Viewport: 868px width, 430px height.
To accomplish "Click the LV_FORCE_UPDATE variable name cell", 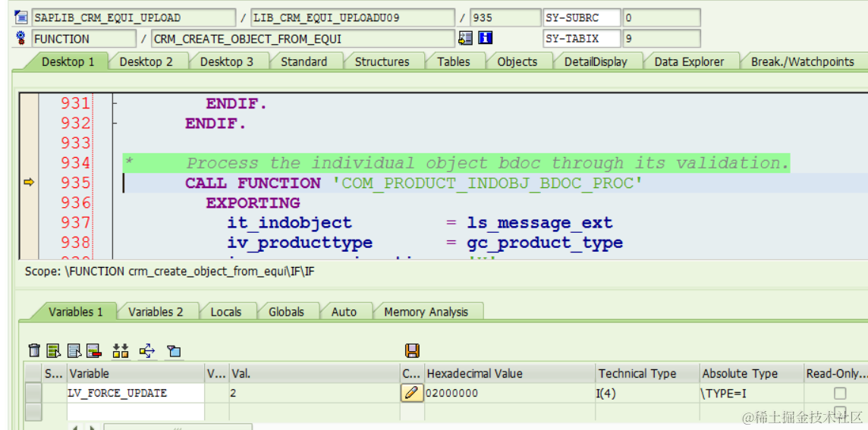I will (136, 393).
